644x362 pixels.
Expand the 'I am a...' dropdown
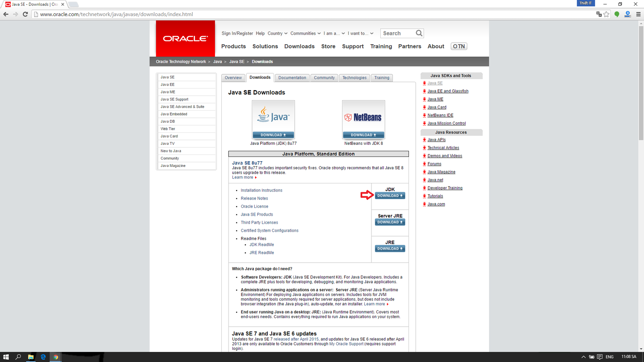coord(334,33)
